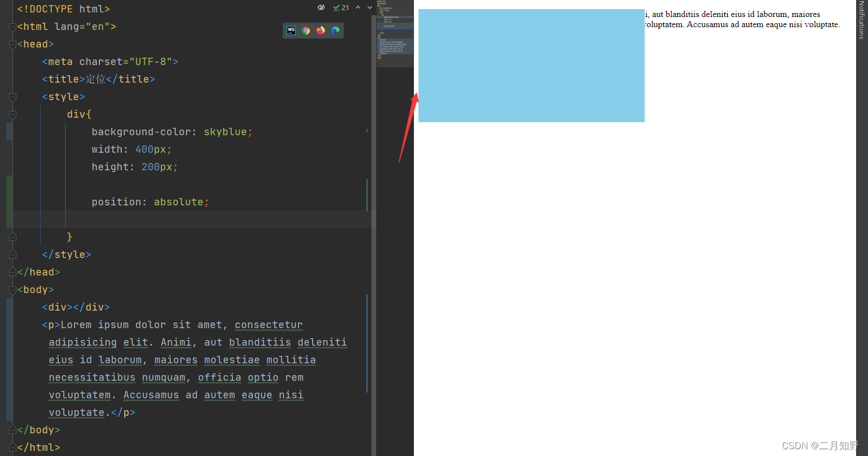
Task: Click the background-color property name
Action: click(x=141, y=132)
